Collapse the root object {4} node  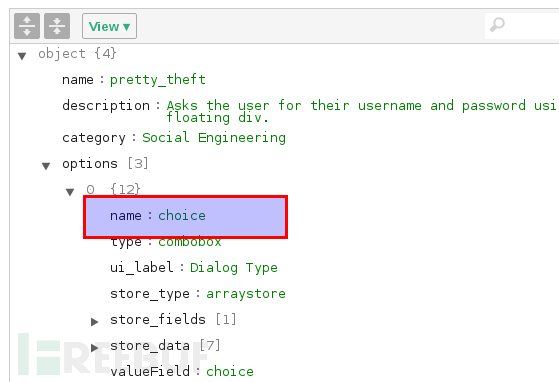22,56
